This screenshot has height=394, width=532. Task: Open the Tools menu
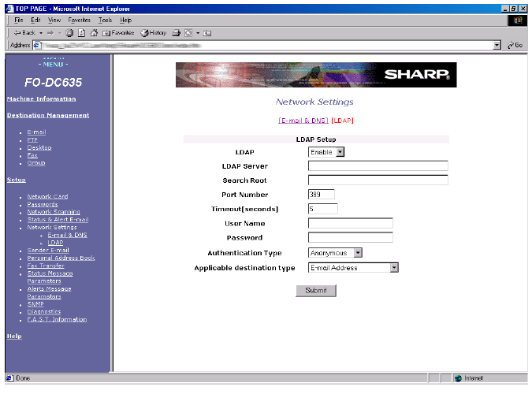105,19
